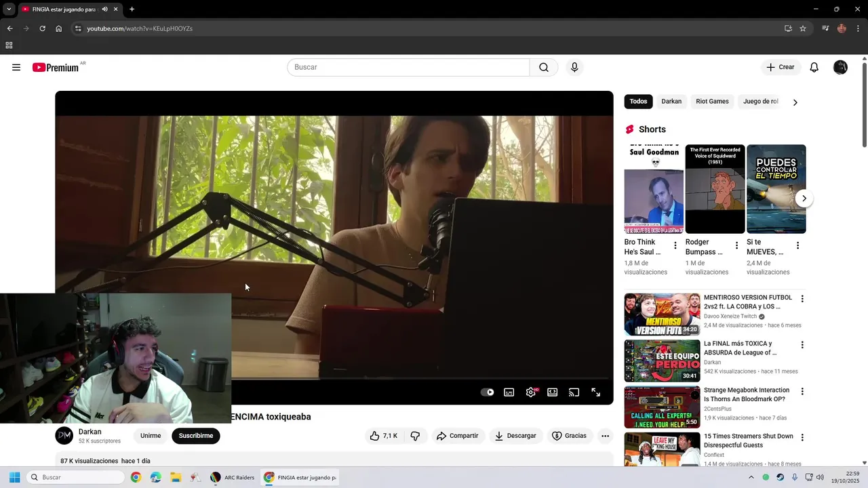Like the video with thumbs-up 7,1 K
The width and height of the screenshot is (868, 488).
point(383,436)
